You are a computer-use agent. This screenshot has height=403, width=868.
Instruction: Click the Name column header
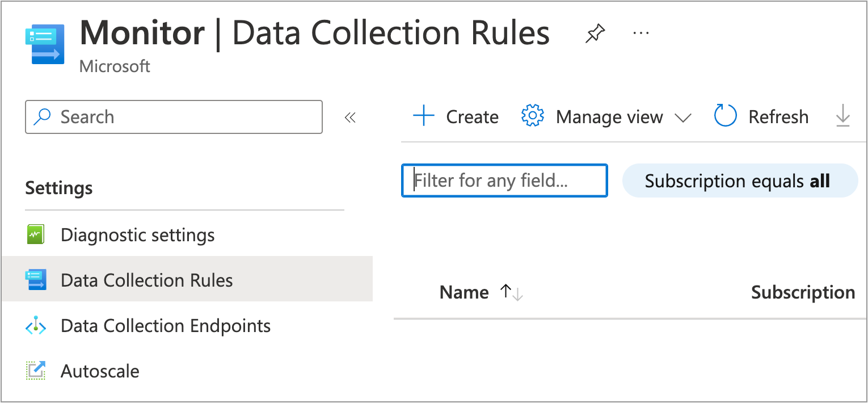[x=464, y=292]
